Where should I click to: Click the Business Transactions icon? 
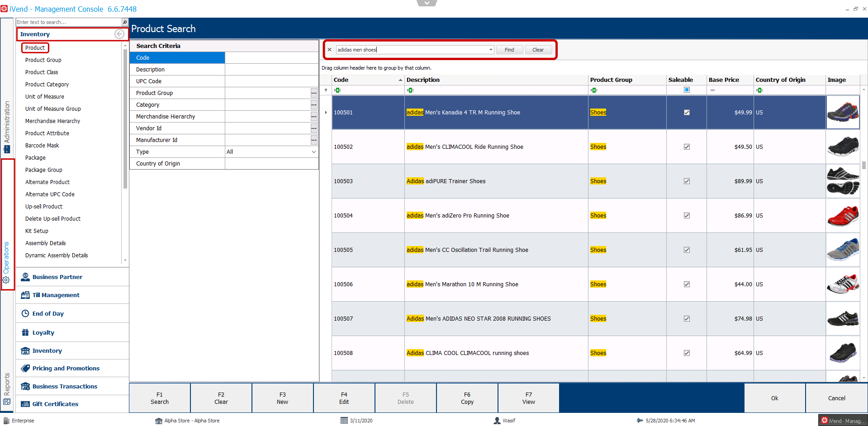[25, 386]
